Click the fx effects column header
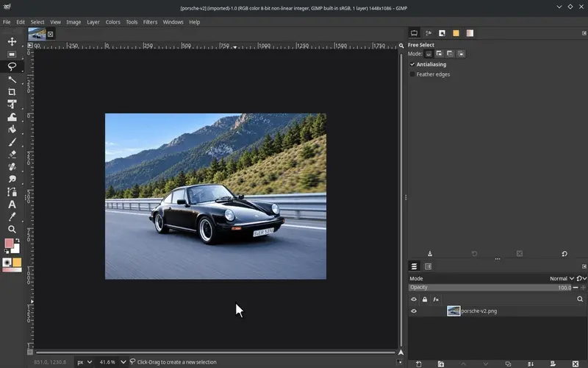This screenshot has width=588, height=368. 436,300
